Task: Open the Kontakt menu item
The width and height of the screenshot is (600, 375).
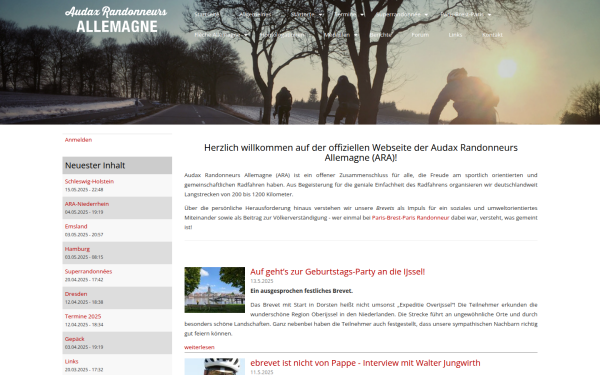Action: pos(492,35)
